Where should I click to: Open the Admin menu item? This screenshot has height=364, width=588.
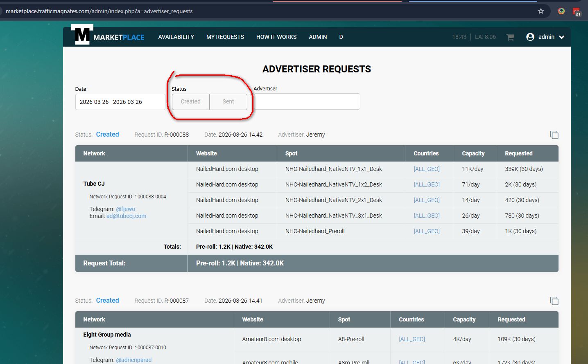pyautogui.click(x=318, y=37)
